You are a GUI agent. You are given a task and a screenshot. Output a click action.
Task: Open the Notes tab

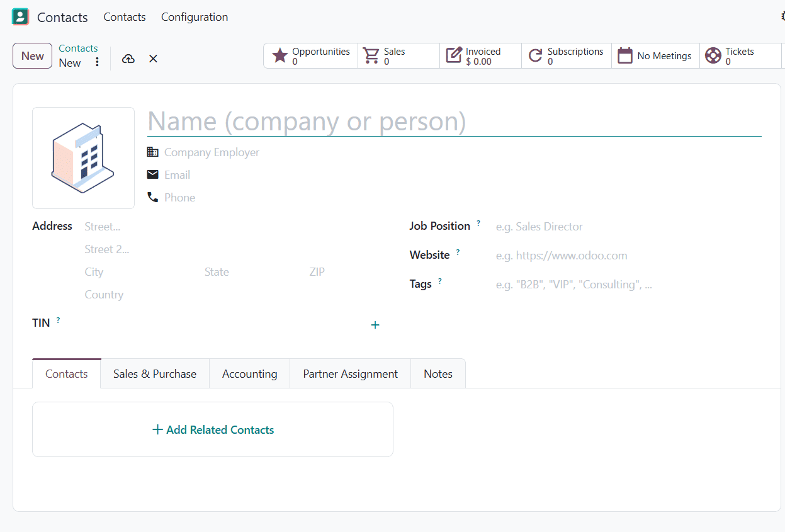point(438,373)
